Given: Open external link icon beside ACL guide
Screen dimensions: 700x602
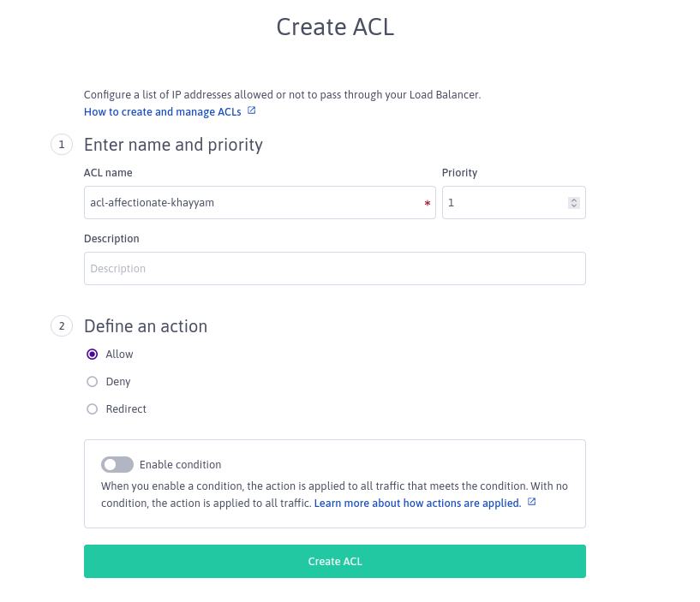Looking at the screenshot, I should tap(252, 111).
